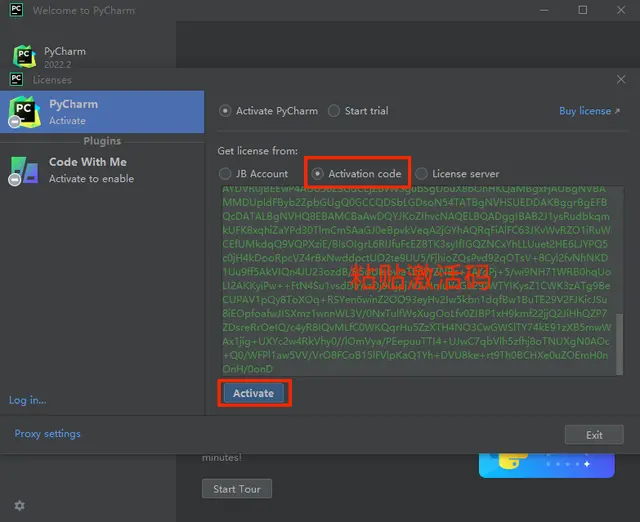The image size is (640, 522).
Task: Click the activation code area scrollbar
Action: pos(619,344)
